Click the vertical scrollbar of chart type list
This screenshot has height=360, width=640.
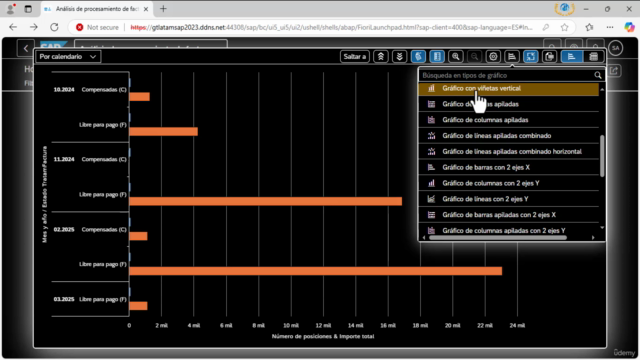(602, 156)
